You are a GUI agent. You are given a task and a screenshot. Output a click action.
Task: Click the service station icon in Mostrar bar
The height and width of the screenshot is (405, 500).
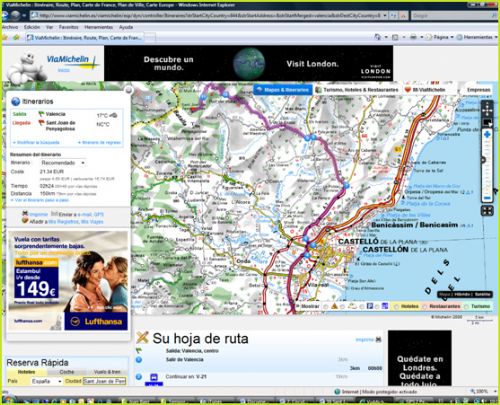385,306
